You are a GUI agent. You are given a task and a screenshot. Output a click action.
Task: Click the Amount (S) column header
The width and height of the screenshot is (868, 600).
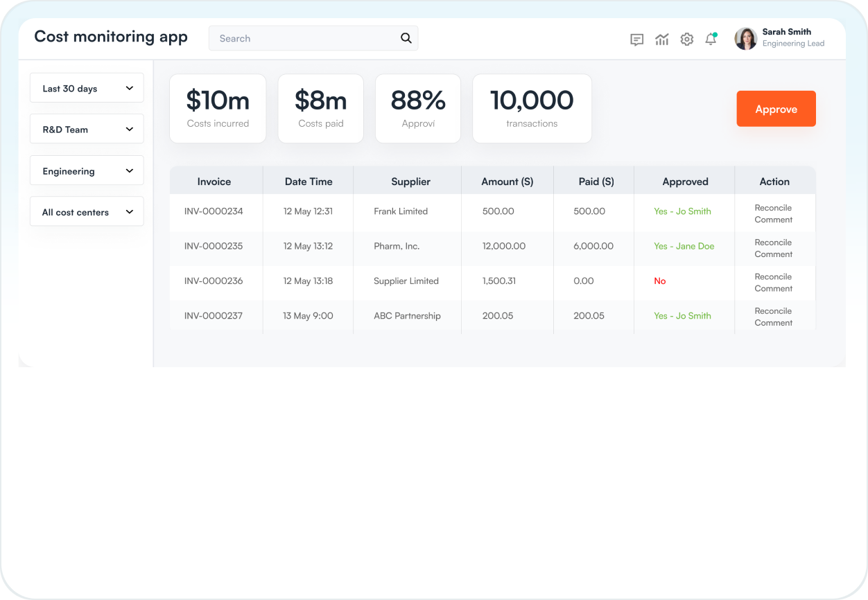(507, 182)
